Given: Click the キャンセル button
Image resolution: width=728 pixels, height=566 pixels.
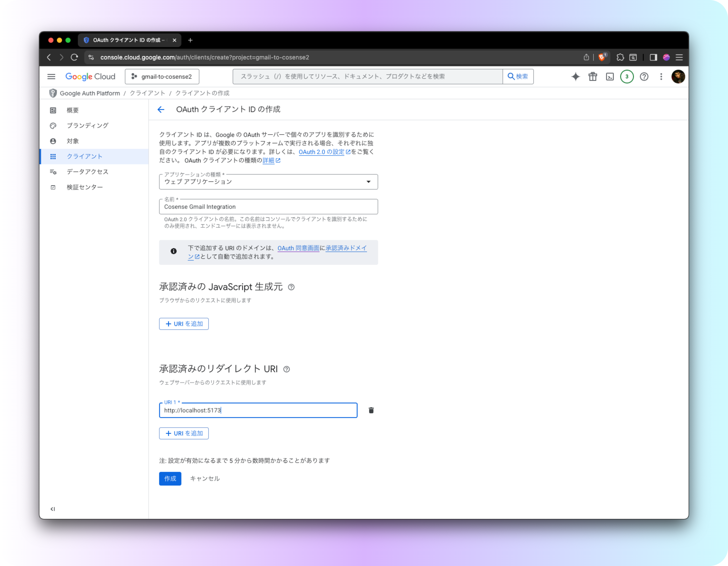Looking at the screenshot, I should (x=205, y=479).
